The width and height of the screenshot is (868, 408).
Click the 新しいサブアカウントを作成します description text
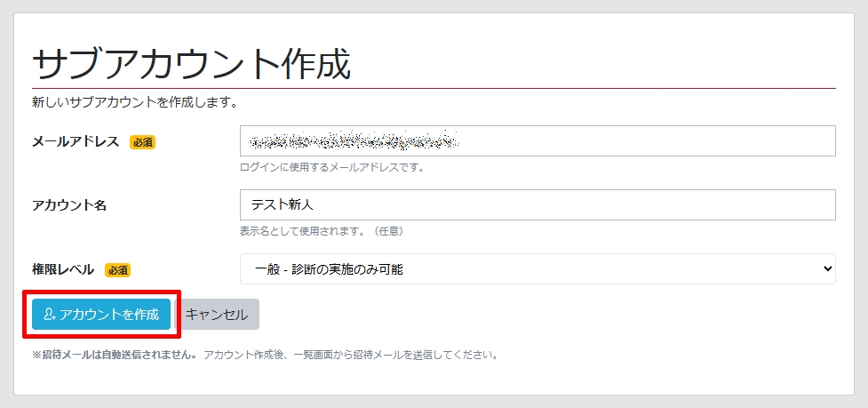tap(134, 102)
